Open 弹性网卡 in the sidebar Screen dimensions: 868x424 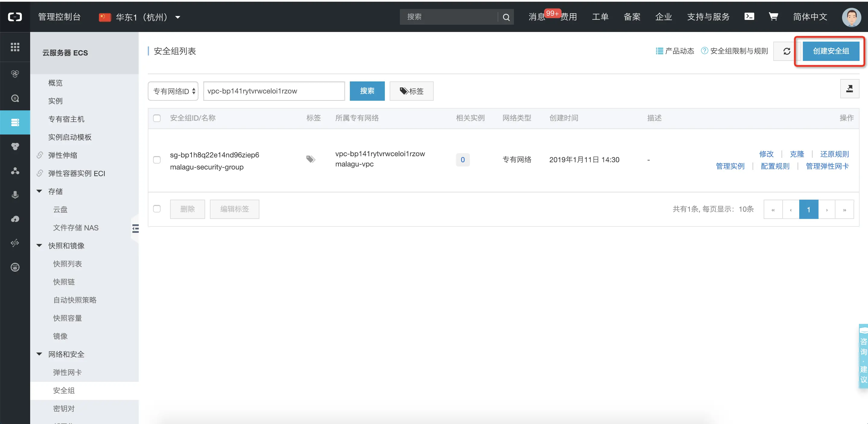click(67, 372)
